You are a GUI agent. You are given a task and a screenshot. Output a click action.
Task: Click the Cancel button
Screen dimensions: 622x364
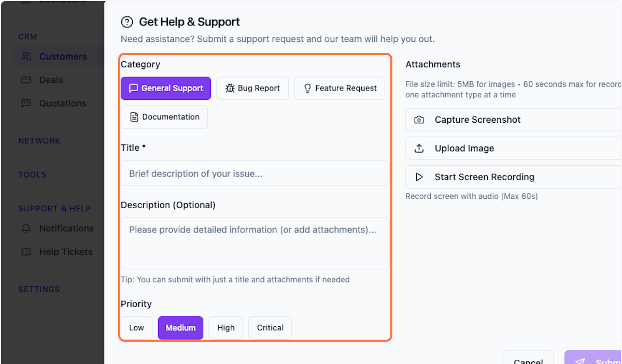click(528, 360)
